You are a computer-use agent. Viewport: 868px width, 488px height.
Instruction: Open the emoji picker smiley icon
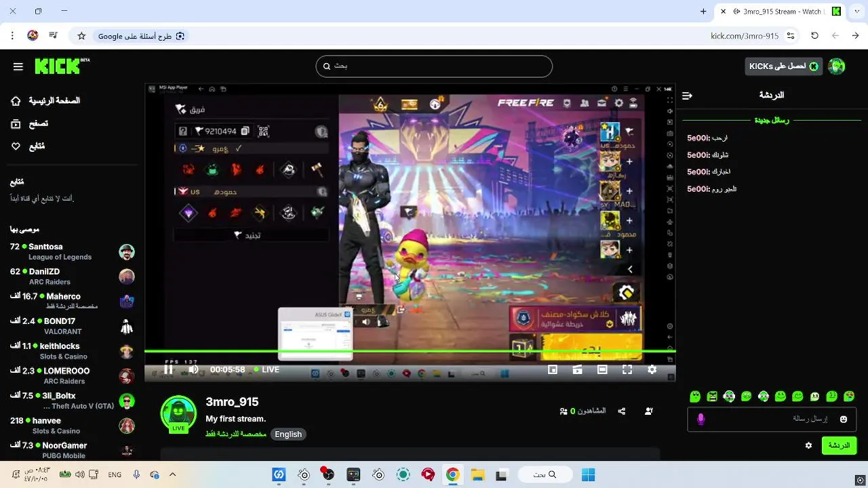click(844, 420)
